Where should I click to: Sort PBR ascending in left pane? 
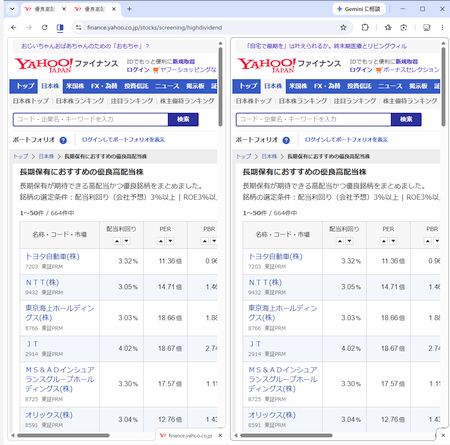(x=205, y=241)
